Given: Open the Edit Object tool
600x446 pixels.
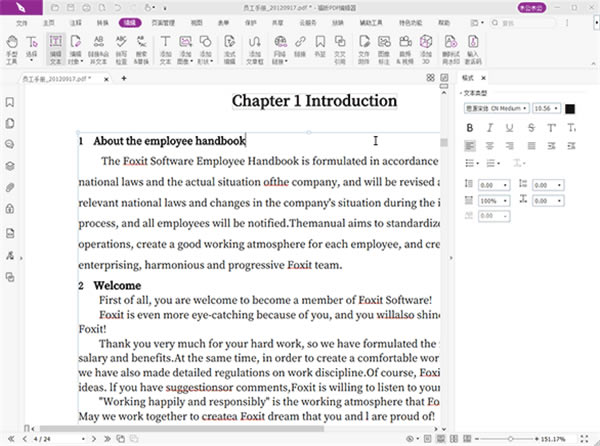Looking at the screenshot, I should tap(76, 50).
